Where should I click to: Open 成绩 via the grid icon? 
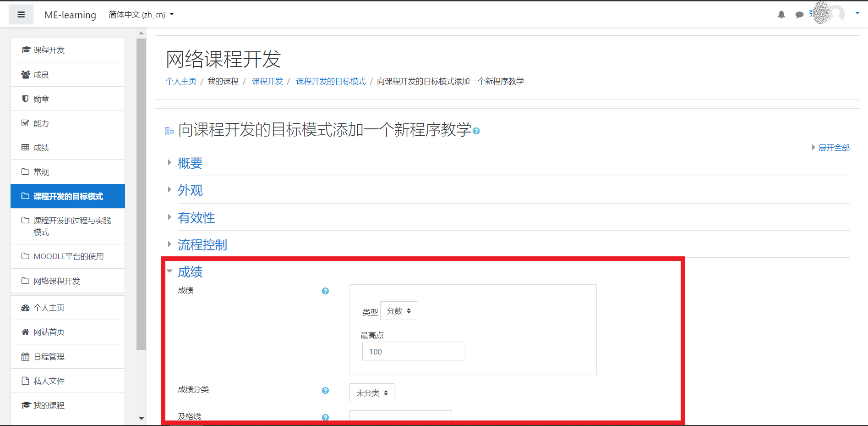[26, 147]
